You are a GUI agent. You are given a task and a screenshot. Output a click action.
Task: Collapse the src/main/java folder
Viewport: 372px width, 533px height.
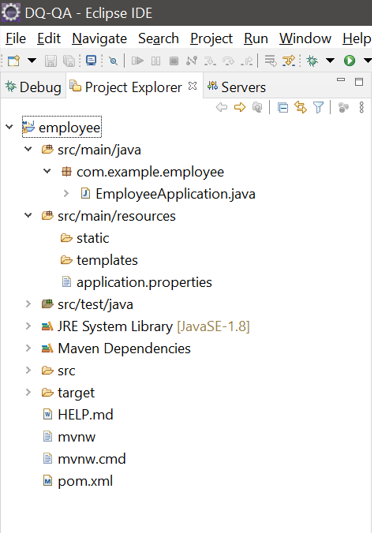click(x=29, y=149)
